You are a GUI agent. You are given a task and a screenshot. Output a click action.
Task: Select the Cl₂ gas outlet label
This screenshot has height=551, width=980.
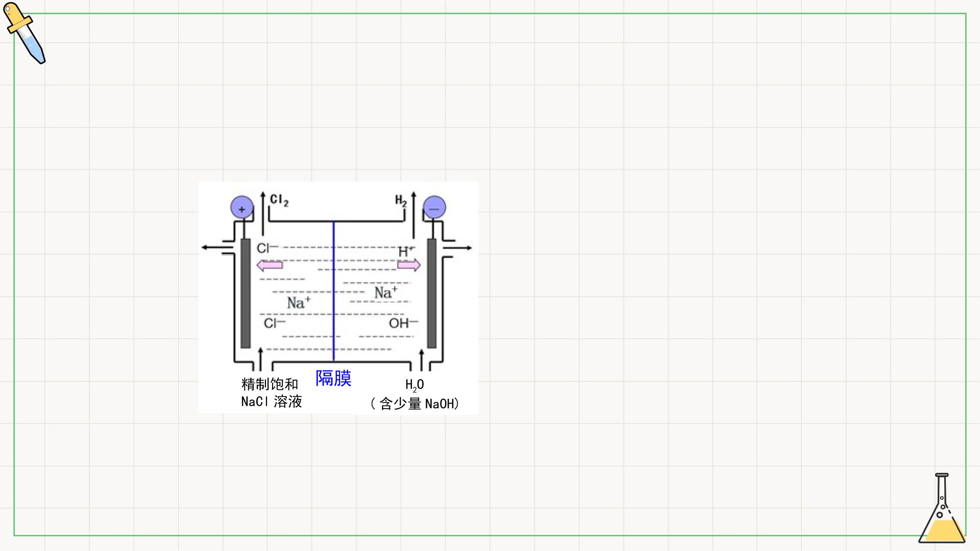coord(279,200)
